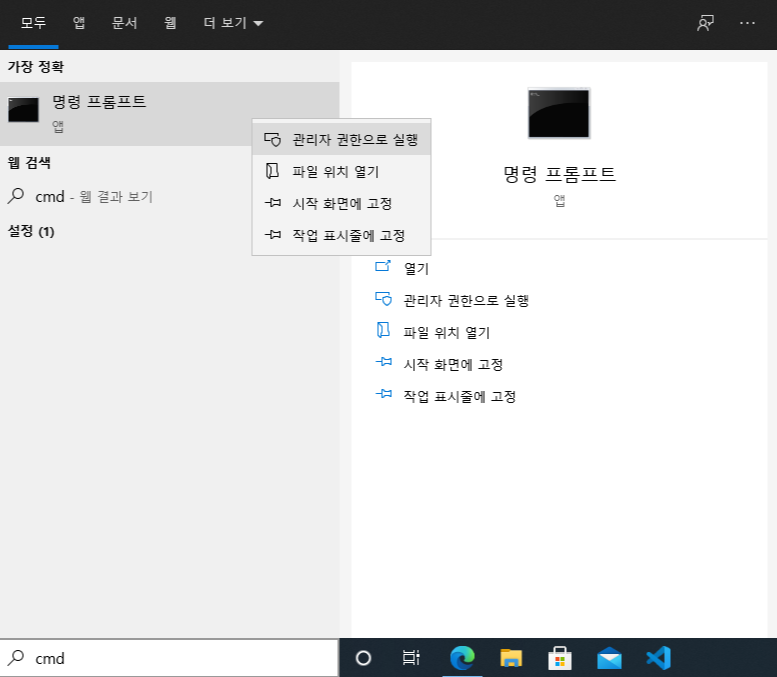Image resolution: width=777 pixels, height=677 pixels.
Task: Click large 명령 프롬프트 thumbnail in preview pane
Action: point(559,113)
